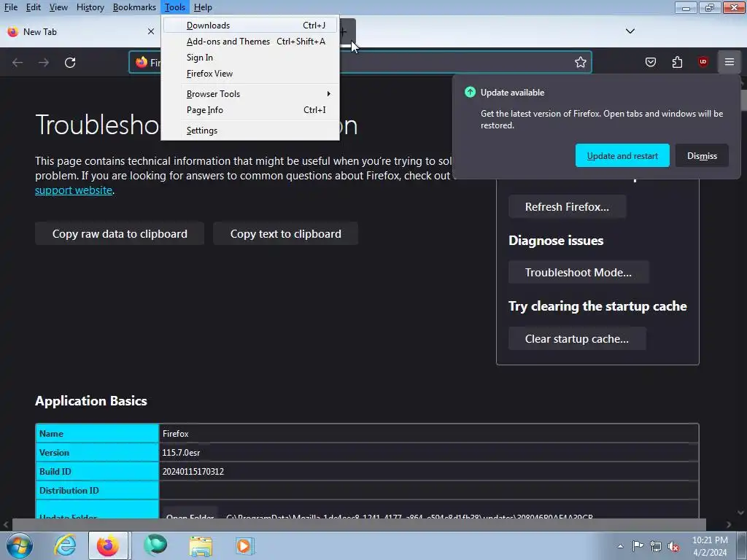
Task: Open the Edit menu
Action: coord(33,7)
